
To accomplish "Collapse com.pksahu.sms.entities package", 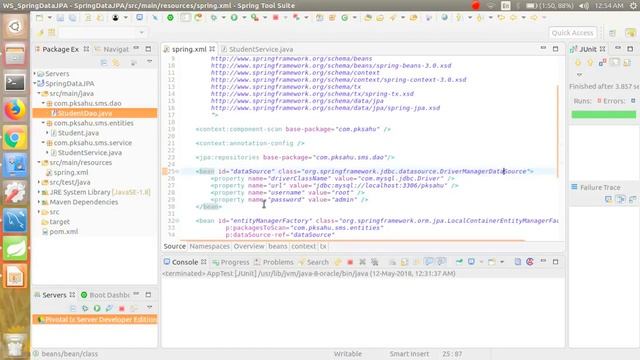I will (x=43, y=123).
